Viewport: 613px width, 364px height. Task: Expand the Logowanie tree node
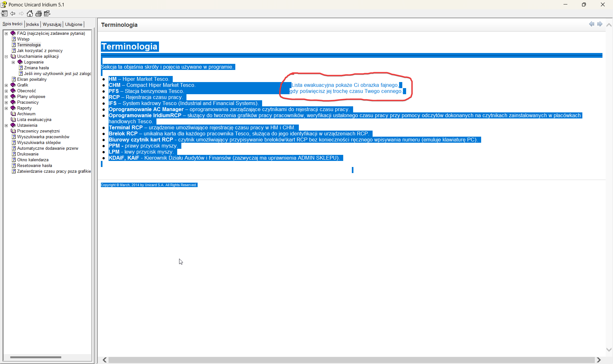tap(13, 62)
